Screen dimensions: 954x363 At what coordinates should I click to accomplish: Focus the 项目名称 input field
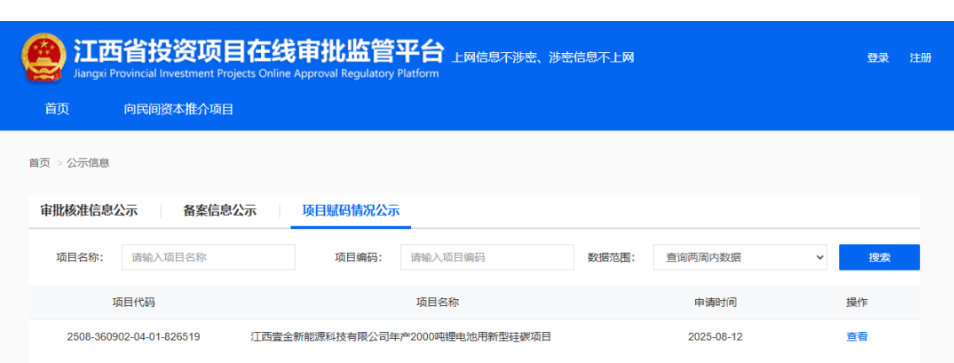pos(209,257)
